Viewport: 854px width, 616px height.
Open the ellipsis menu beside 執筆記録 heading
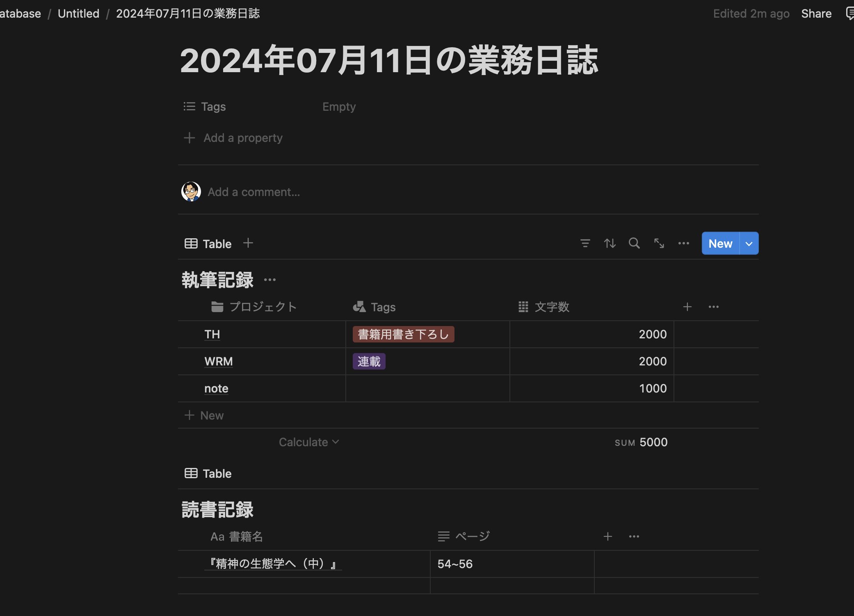click(270, 279)
